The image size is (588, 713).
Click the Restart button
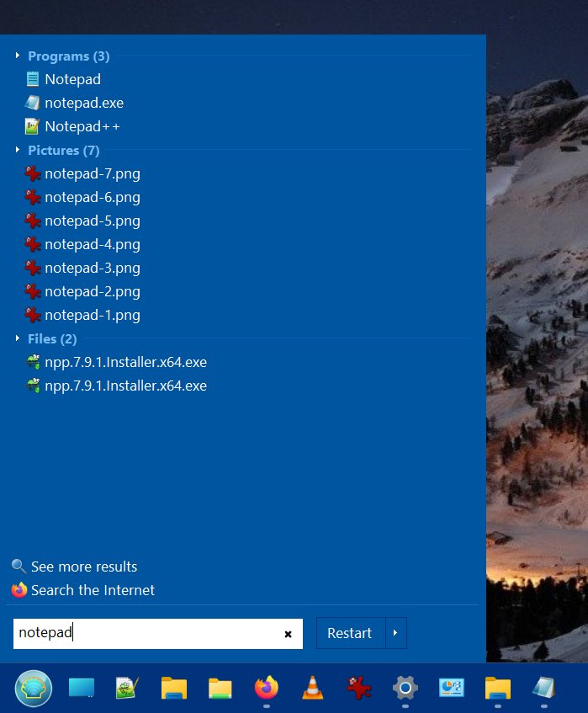point(350,633)
